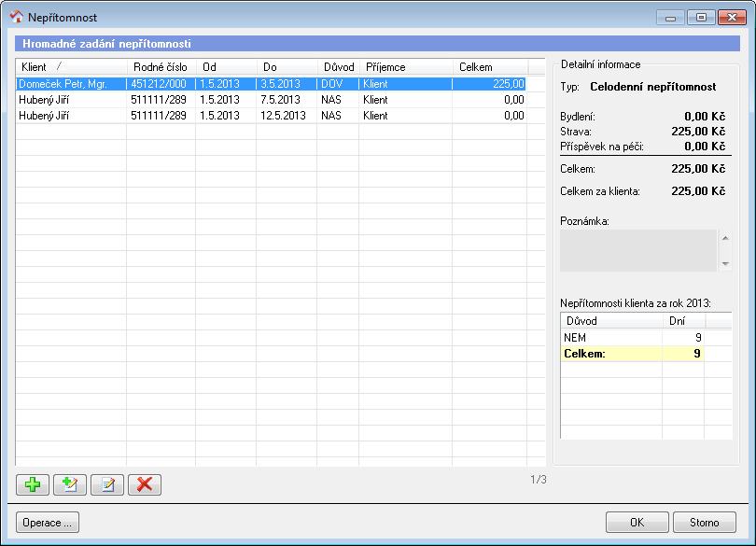756x546 pixels.
Task: Select Hubený Jiří row ending 12.5.2013
Action: (x=271, y=116)
